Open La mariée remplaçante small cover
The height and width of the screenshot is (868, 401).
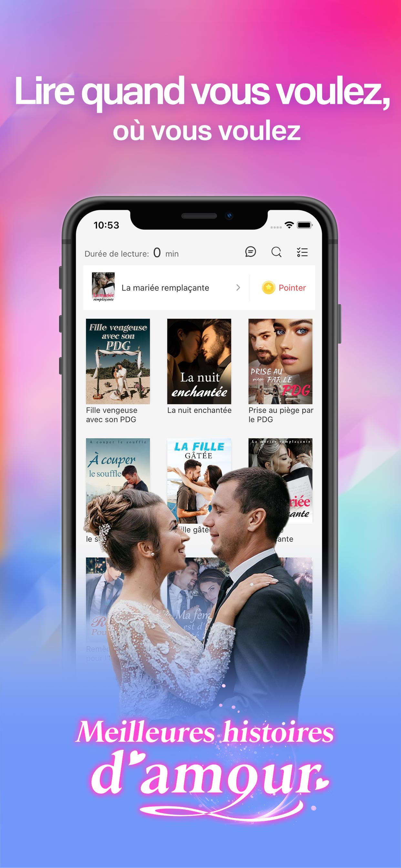click(103, 287)
